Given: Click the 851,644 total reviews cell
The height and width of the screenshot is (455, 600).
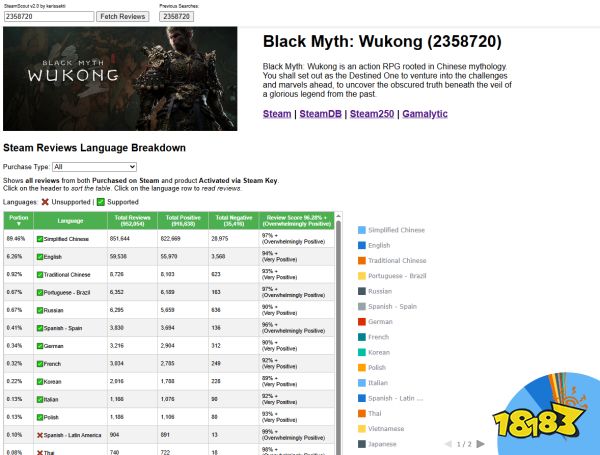Looking at the screenshot, I should pyautogui.click(x=132, y=239).
